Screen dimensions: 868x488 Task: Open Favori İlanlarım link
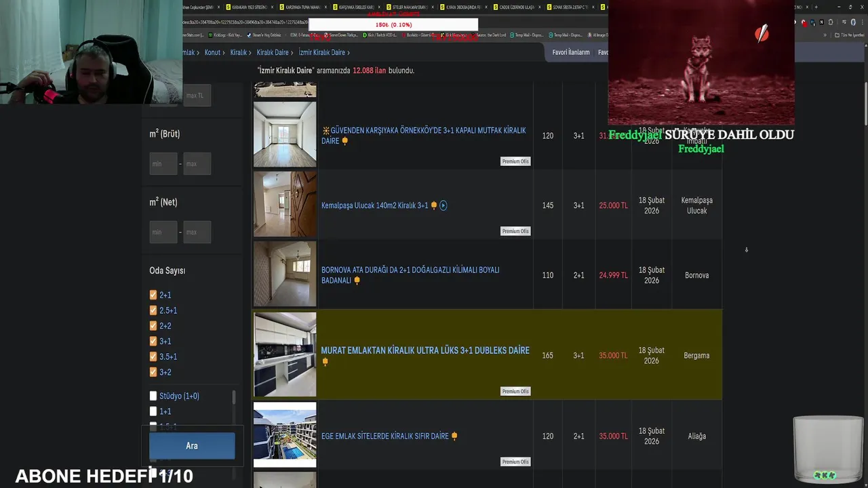tap(571, 52)
